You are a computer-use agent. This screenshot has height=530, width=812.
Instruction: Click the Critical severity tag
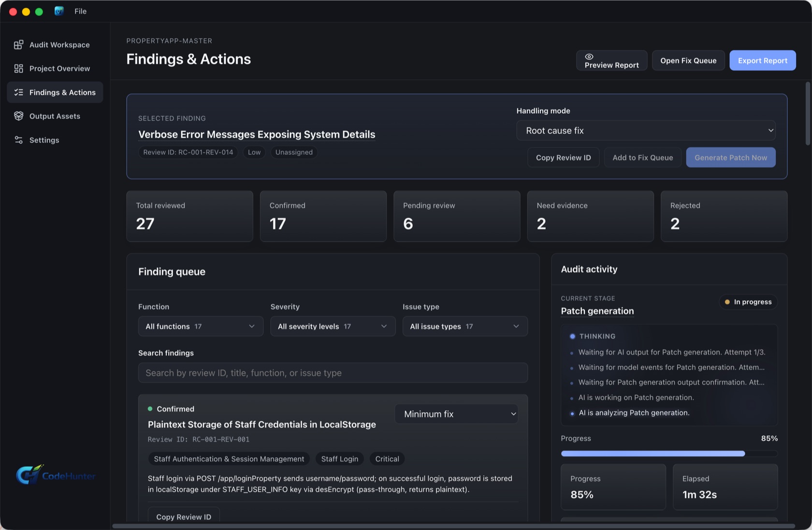click(x=387, y=459)
